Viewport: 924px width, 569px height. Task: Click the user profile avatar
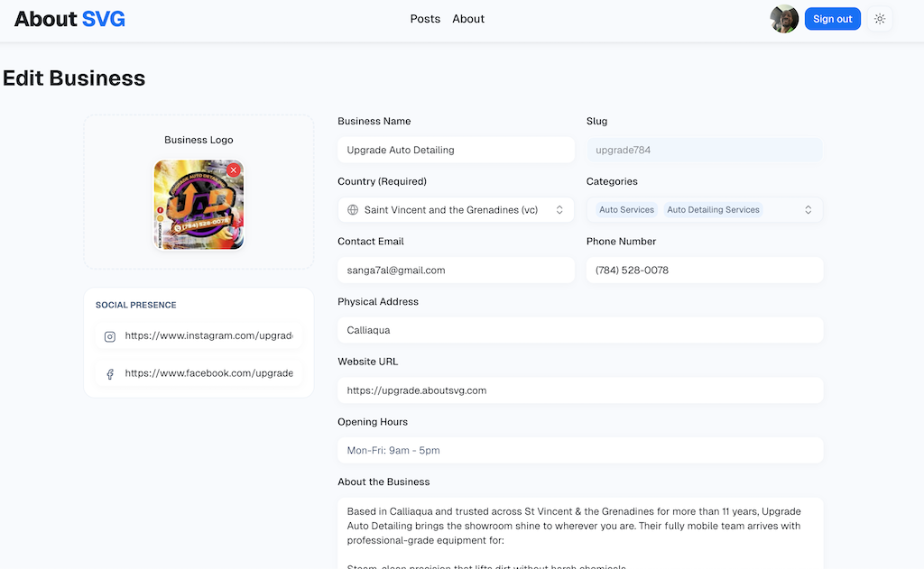pos(783,19)
